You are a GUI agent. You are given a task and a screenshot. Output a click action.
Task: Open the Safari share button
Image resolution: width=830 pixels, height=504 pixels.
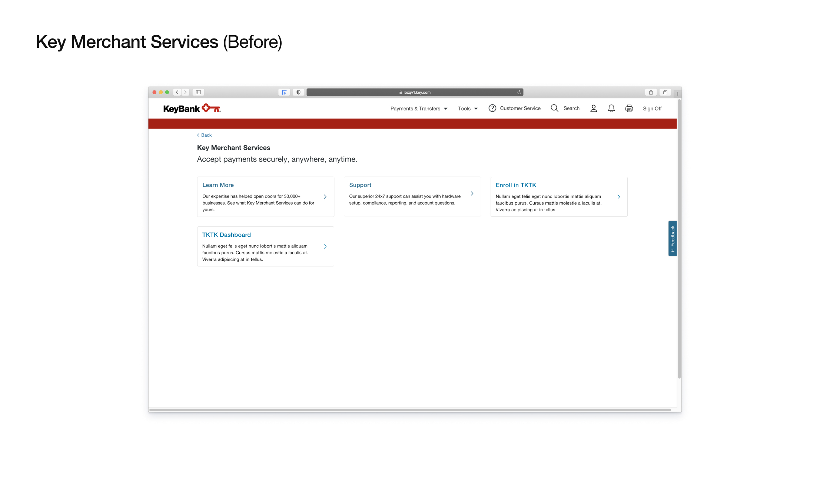pyautogui.click(x=651, y=92)
